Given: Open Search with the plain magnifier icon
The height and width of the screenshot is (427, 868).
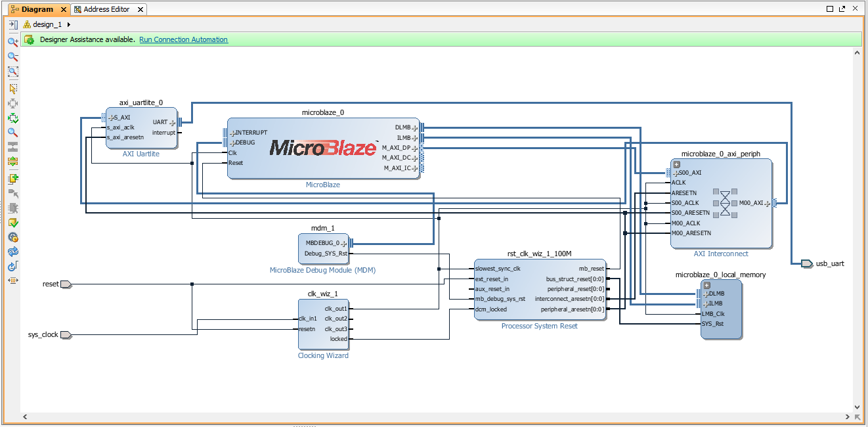Looking at the screenshot, I should [x=12, y=132].
